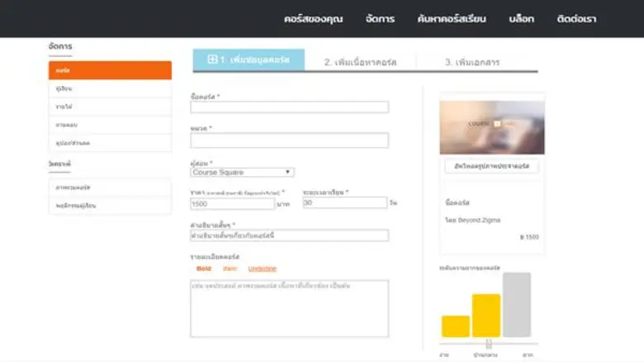This screenshot has height=362, width=644.
Task: Click the plus icon on step 1 tab
Action: click(x=212, y=60)
